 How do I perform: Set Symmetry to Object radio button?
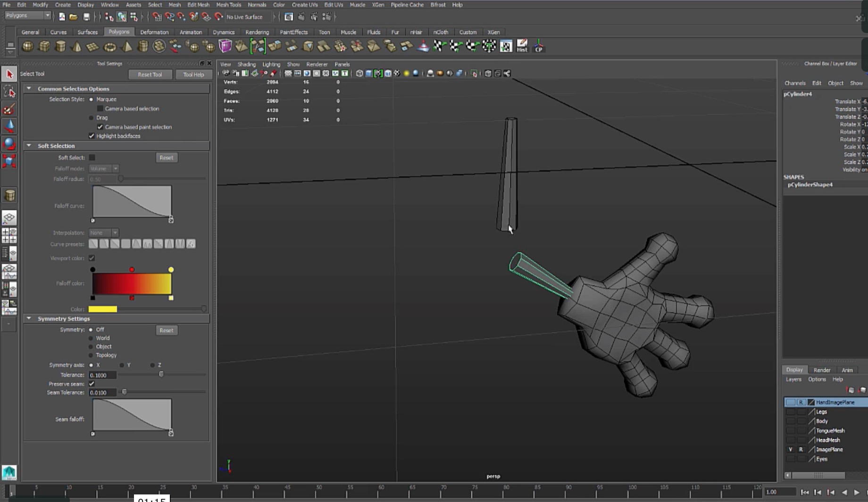[x=90, y=346]
